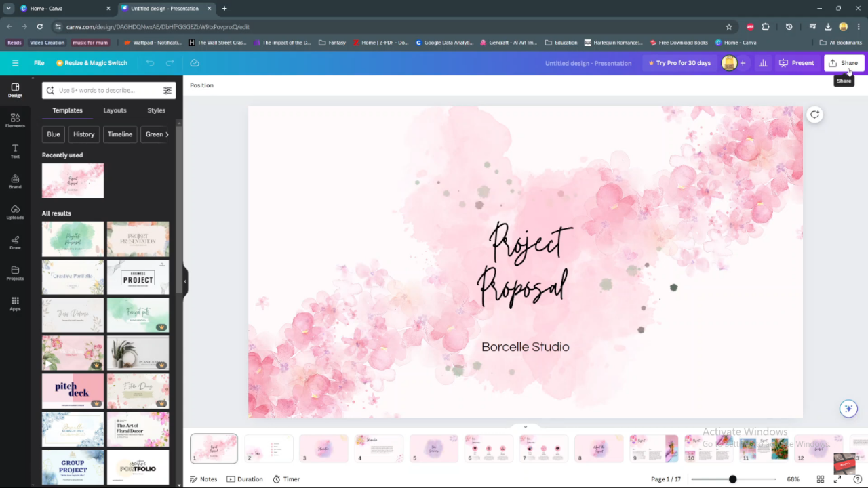Click the user profile avatar
868x488 pixels.
coord(729,63)
